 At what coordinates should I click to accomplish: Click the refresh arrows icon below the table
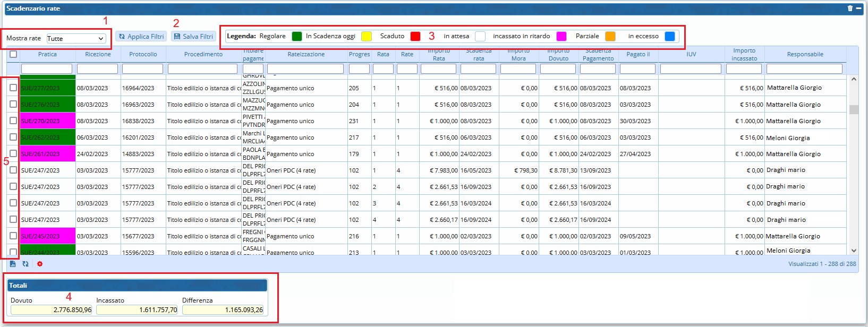pyautogui.click(x=25, y=264)
